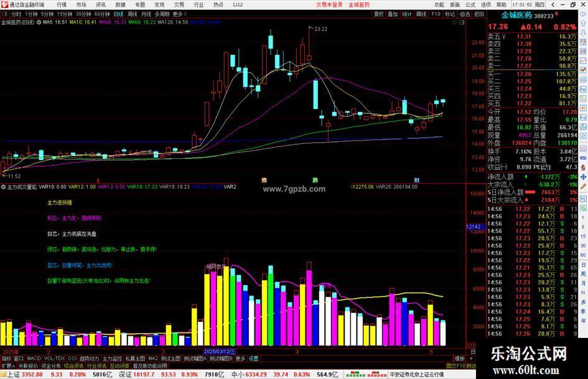
Task: Click the +自选 add to watchlist button
Action: click(464, 14)
